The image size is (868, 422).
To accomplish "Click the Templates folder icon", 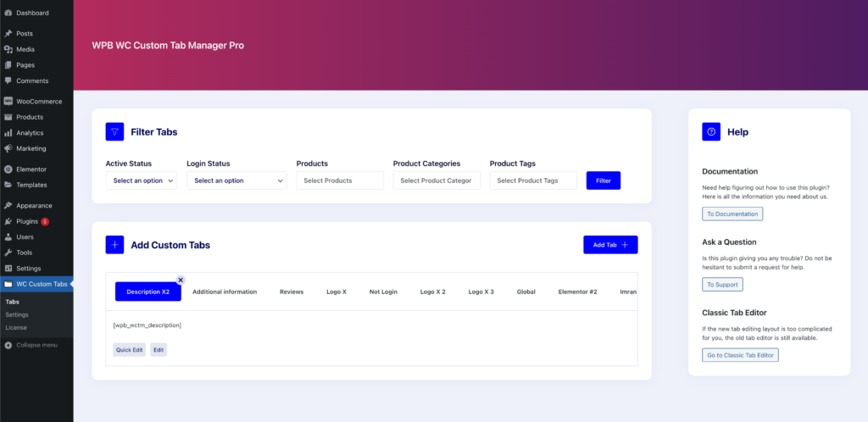I will (x=8, y=185).
